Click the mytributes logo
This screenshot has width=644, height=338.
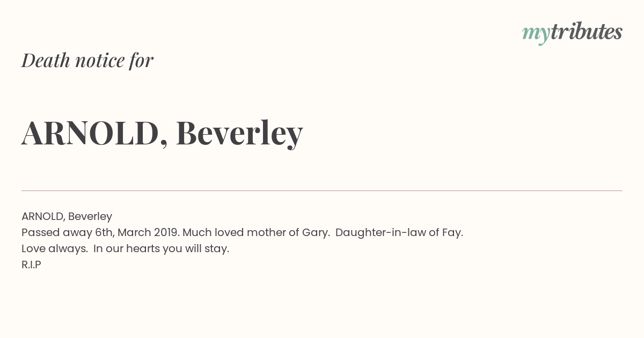coord(572,33)
